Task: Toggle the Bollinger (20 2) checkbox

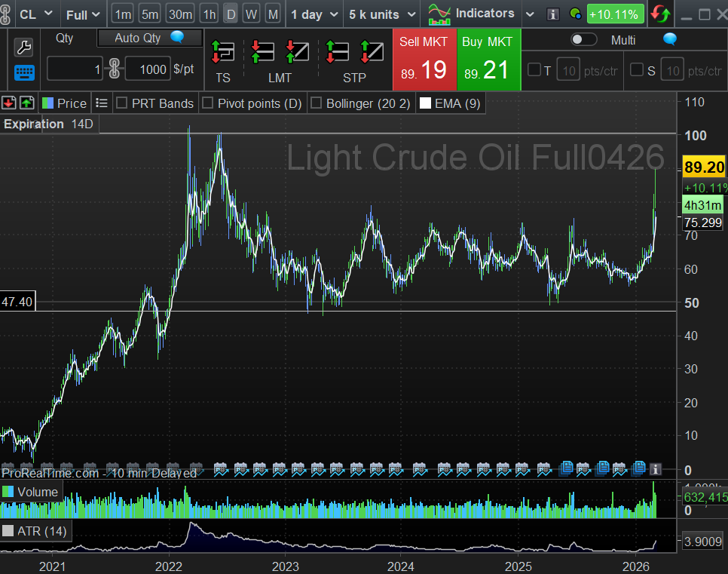Action: coord(317,103)
